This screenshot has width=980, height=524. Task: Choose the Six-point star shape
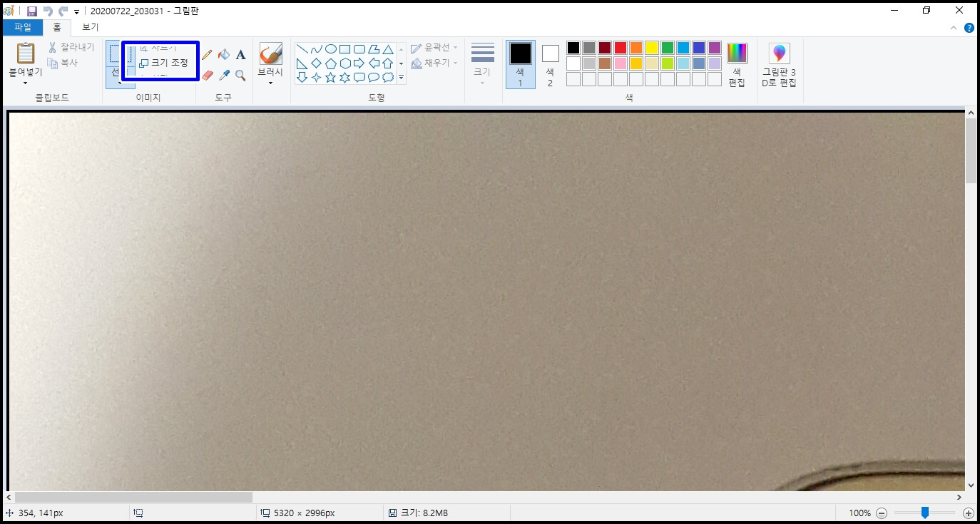(x=345, y=78)
